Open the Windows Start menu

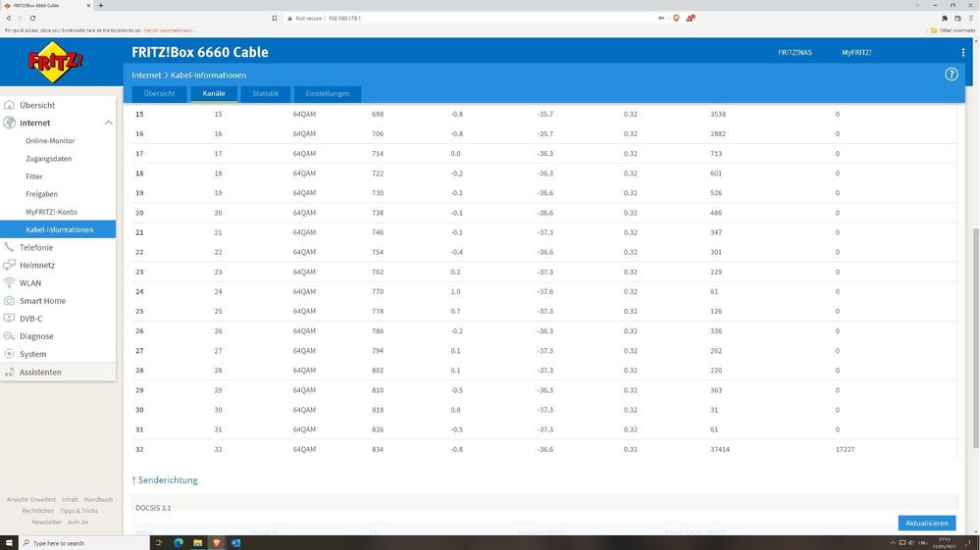pos(9,543)
